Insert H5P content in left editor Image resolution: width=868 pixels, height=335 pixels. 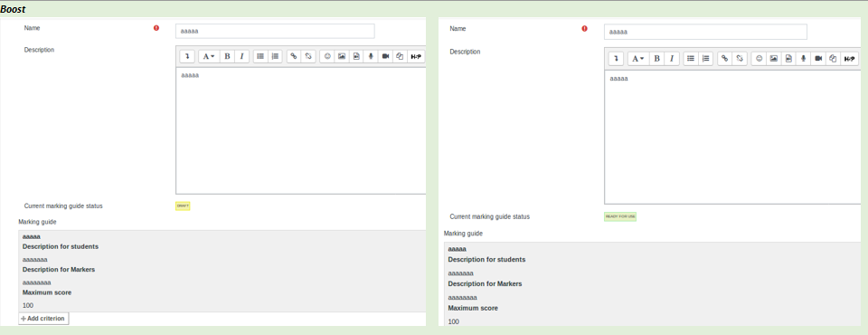point(415,56)
